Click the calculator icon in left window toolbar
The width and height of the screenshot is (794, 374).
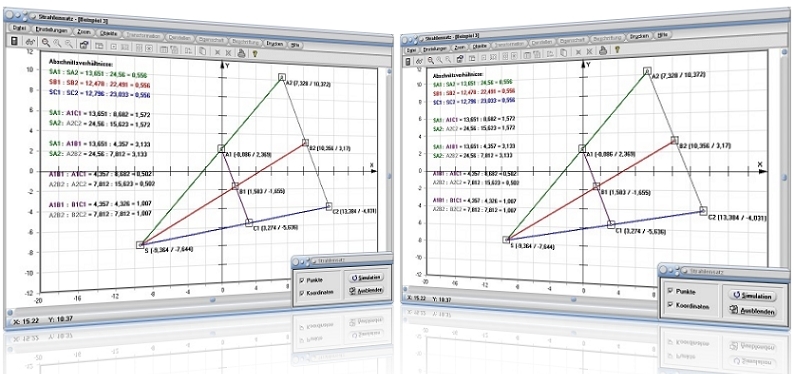(14, 41)
